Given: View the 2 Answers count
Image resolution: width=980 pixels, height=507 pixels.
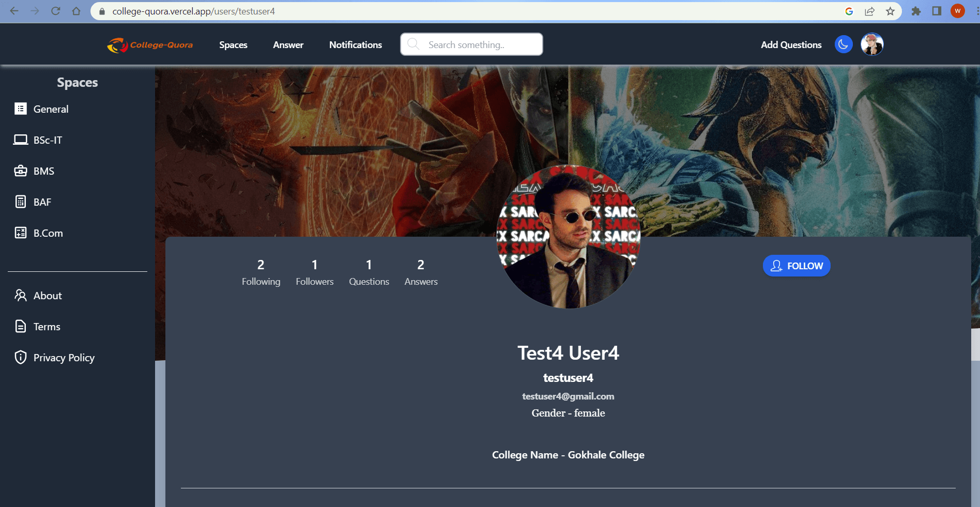Looking at the screenshot, I should (x=421, y=273).
